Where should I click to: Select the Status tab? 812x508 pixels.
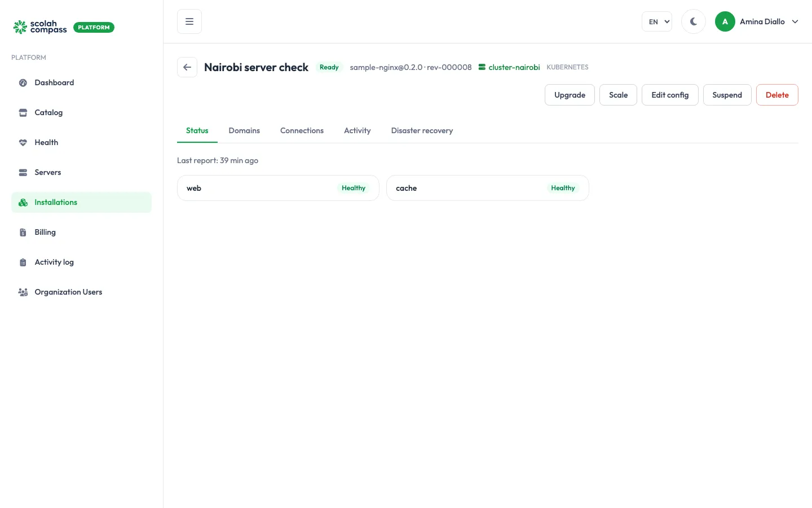(197, 130)
